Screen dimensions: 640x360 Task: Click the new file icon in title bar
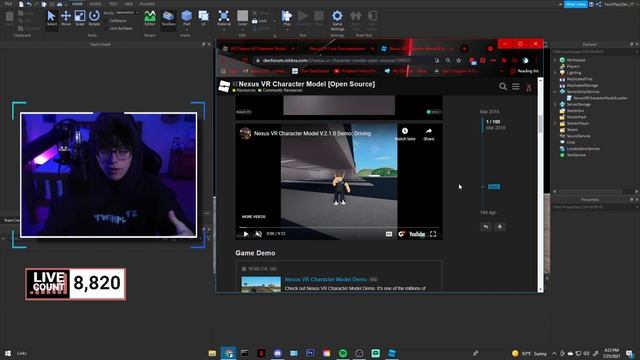(21, 4)
